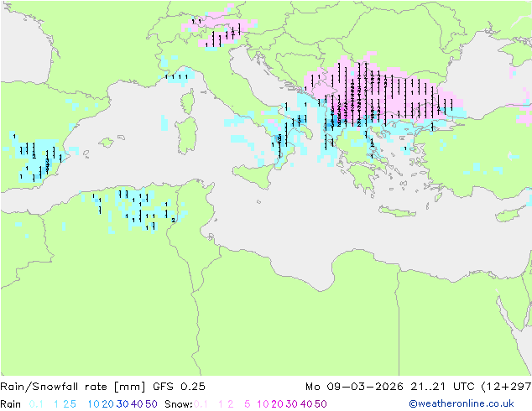The height and width of the screenshot is (411, 532).
Task: Click the rain legend value 20
Action: click(x=108, y=404)
